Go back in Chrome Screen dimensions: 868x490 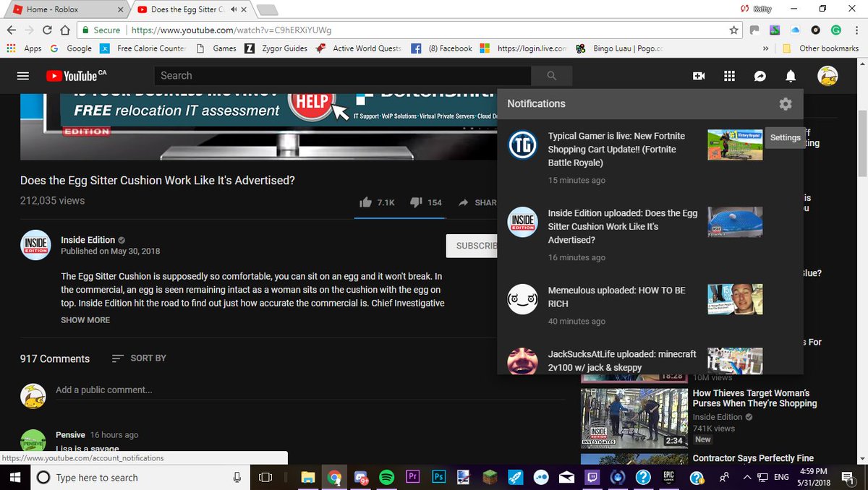[x=11, y=30]
